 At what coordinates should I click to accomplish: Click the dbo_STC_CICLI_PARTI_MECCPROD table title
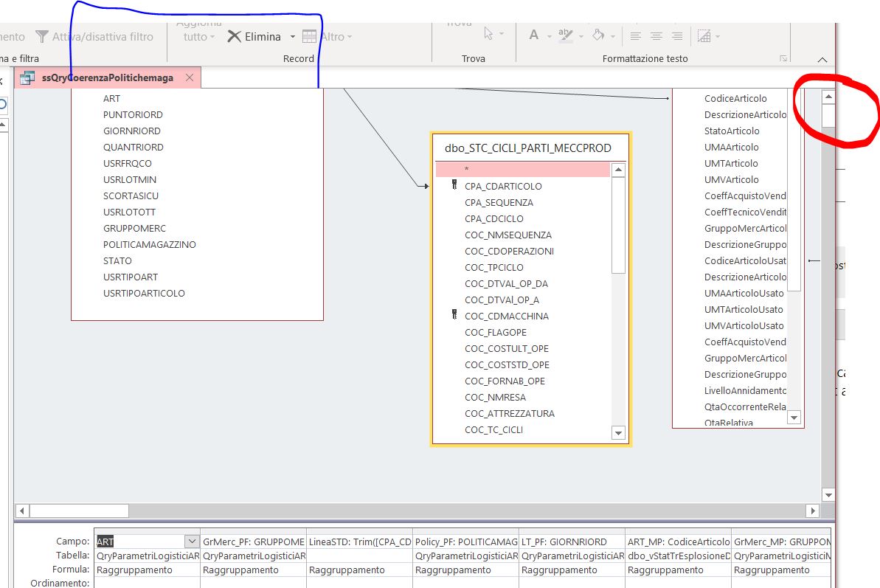click(x=528, y=148)
